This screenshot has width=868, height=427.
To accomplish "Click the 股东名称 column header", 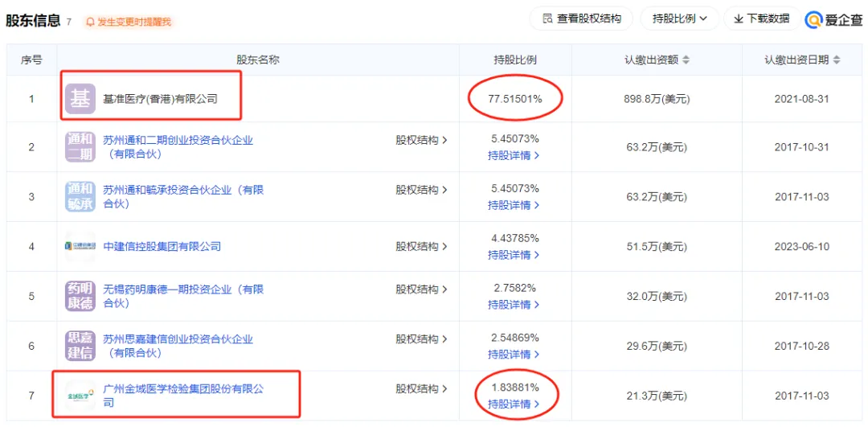I will (x=258, y=60).
